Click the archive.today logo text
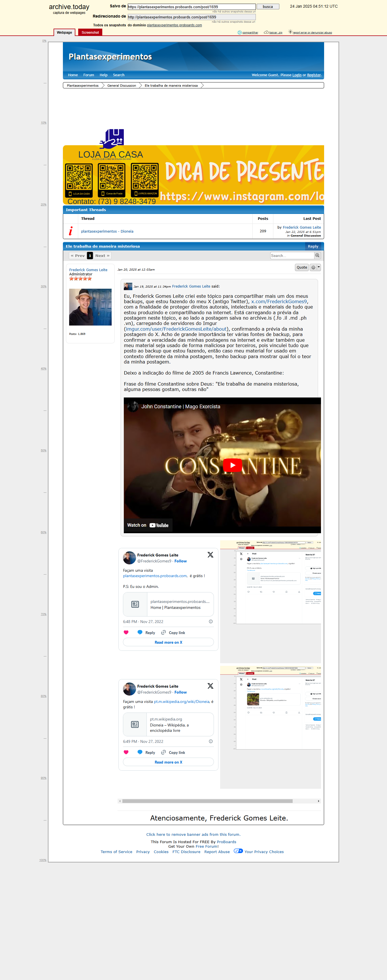 [x=69, y=7]
